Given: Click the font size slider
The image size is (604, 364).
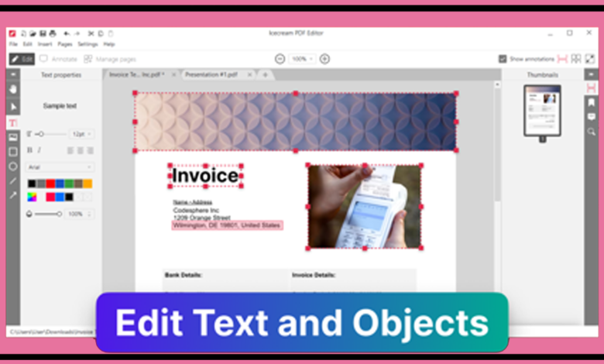Looking at the screenshot, I should click(50, 134).
